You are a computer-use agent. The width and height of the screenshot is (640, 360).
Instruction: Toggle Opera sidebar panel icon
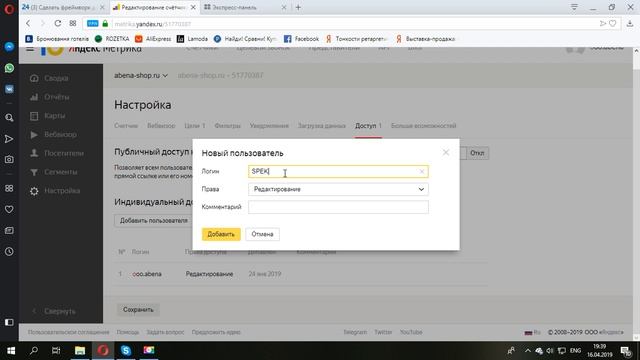click(x=9, y=322)
